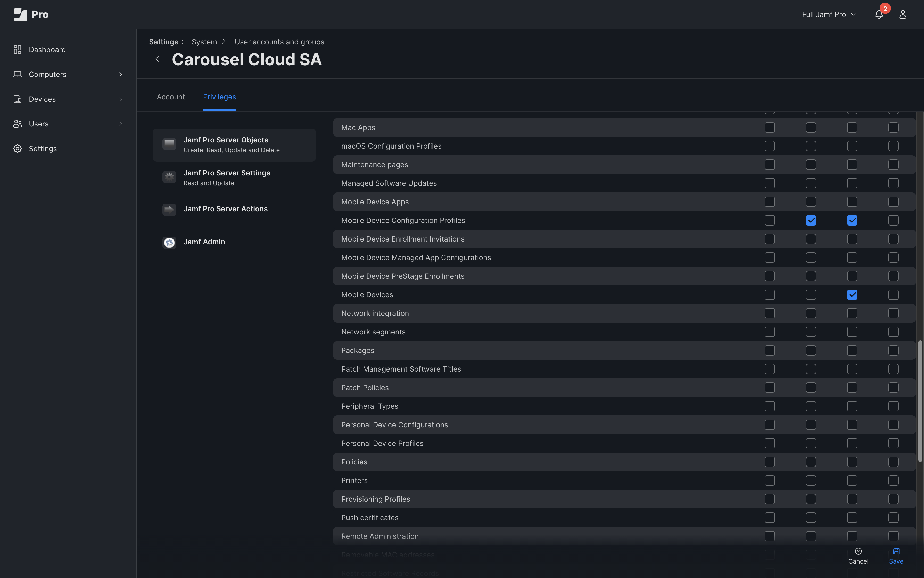924x578 pixels.
Task: Enable Create for Mobile Device Enrollment Invitations
Action: pos(770,239)
